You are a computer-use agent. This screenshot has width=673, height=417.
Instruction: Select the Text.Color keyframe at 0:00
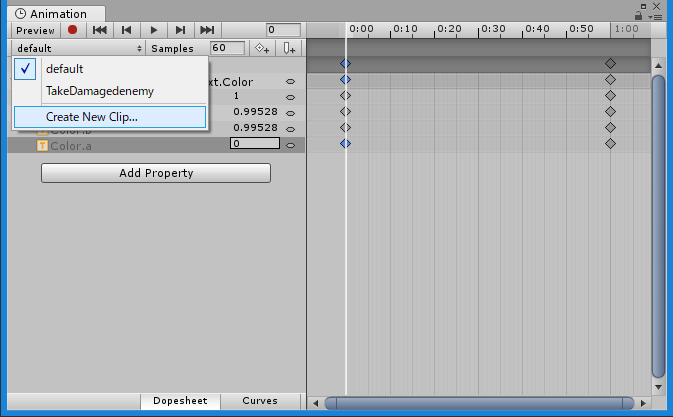[346, 79]
